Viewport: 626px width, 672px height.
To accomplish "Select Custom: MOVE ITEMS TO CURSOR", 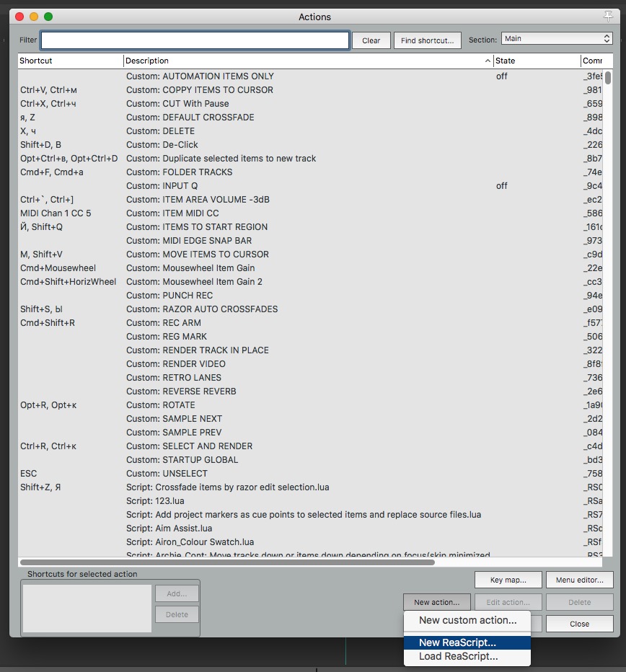I will click(x=310, y=255).
